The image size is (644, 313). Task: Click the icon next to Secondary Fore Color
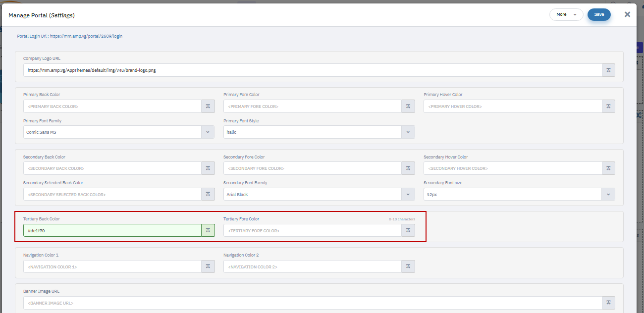[408, 168]
